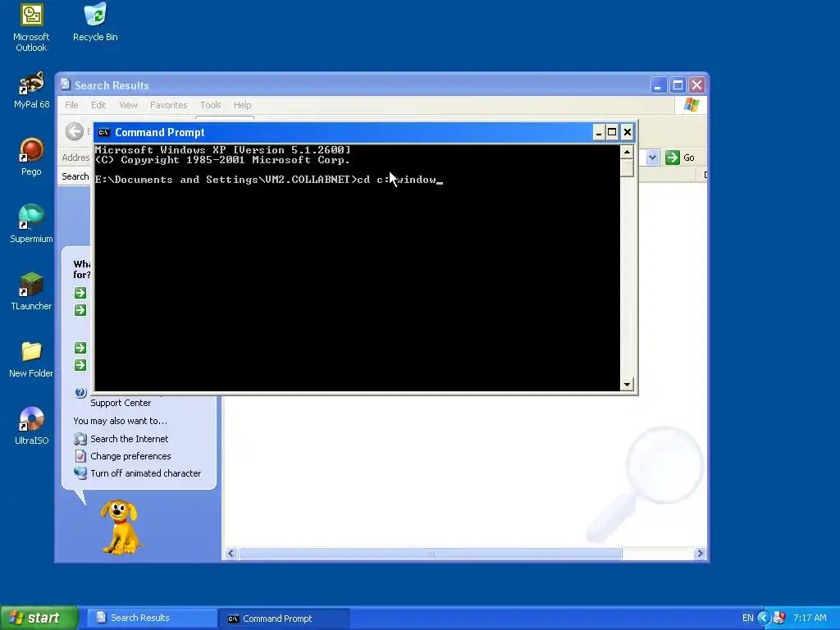Click the Change preferences checklist icon
Image resolution: width=840 pixels, height=630 pixels.
80,456
